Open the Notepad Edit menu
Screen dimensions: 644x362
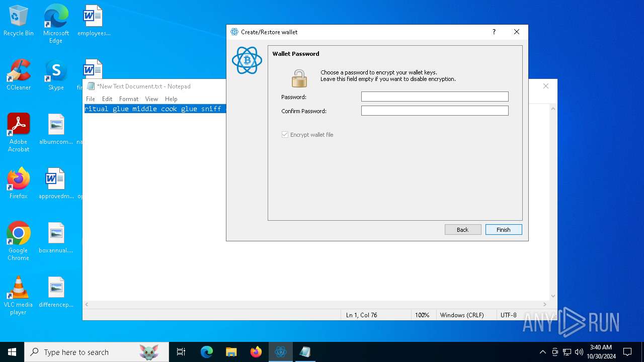point(107,99)
